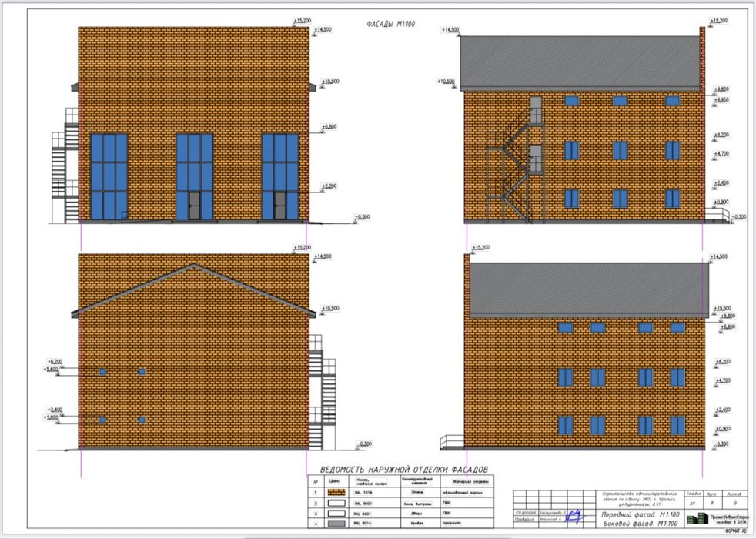Click the brick color swatch RAL 1014 in legend
This screenshot has width=756, height=539.
tap(336, 492)
